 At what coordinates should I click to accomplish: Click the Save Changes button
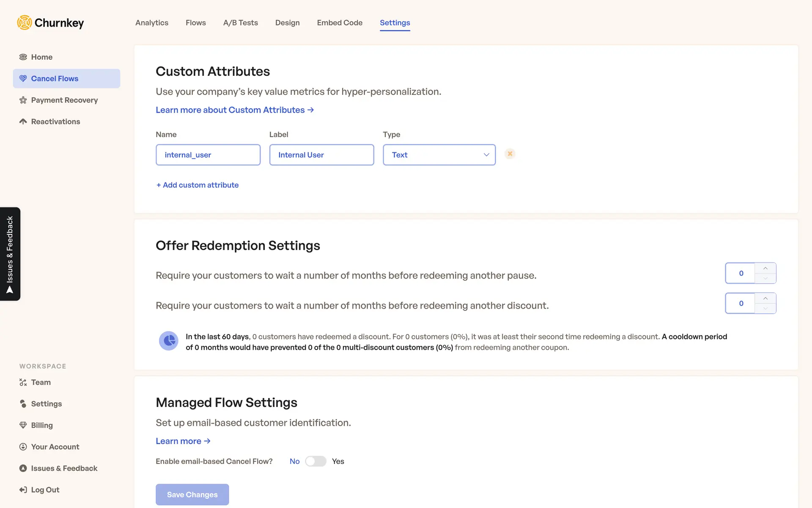(192, 494)
